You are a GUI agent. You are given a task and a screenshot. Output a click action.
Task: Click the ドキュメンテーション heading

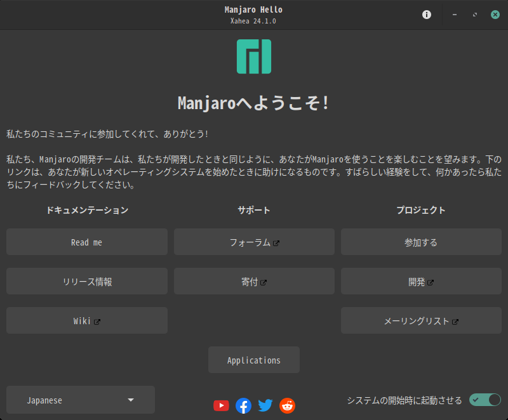87,211
